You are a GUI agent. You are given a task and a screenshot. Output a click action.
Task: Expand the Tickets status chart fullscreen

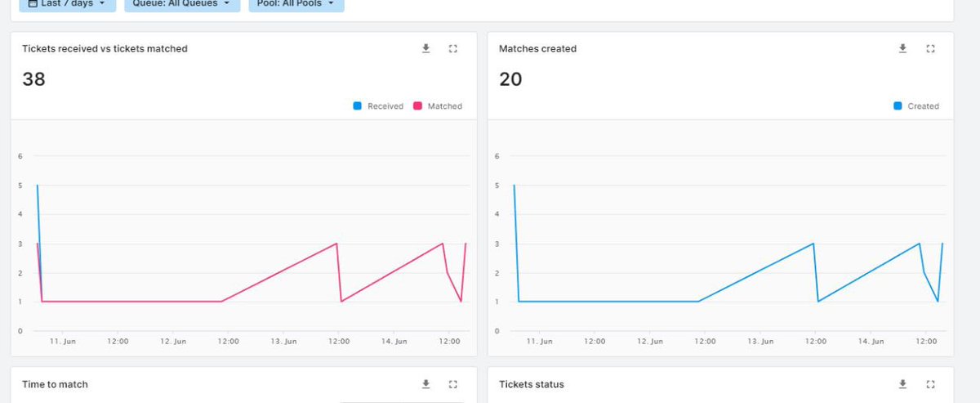point(930,384)
